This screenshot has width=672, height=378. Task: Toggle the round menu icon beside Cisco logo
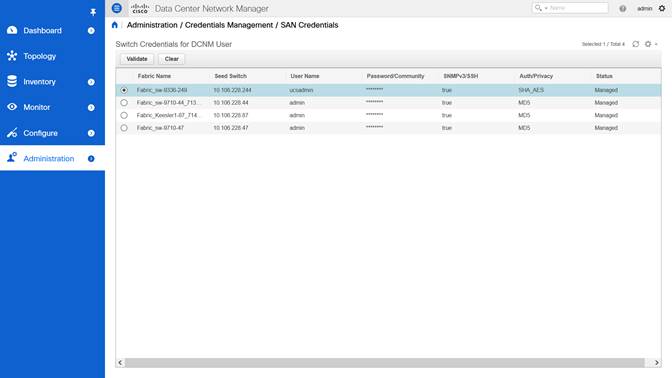(x=117, y=8)
